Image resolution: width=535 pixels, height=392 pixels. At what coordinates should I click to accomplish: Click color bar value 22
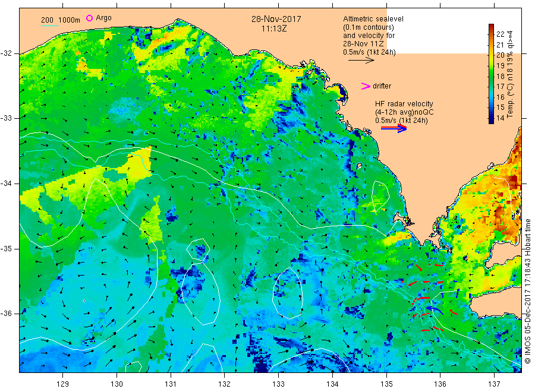(x=500, y=34)
